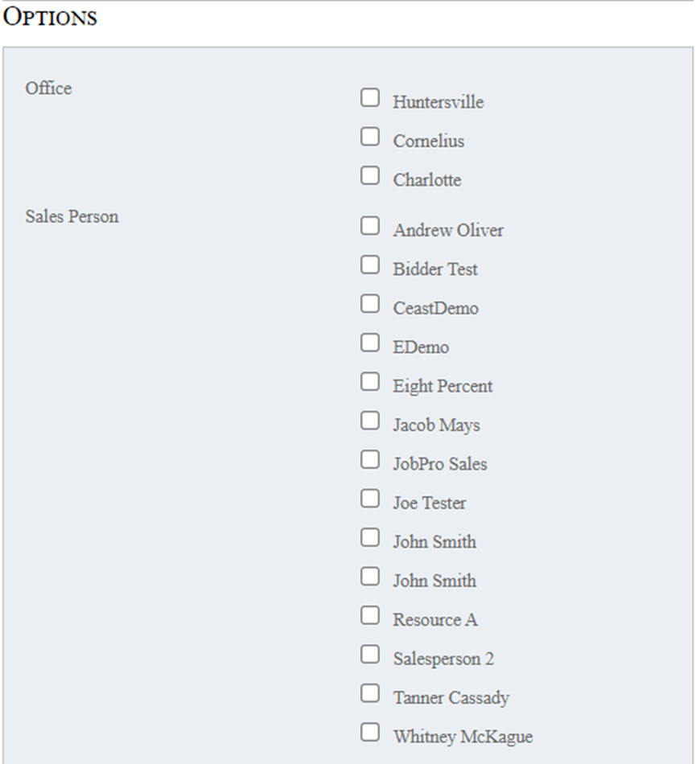Check the Bidder Test checkbox
700x764 pixels.
pos(369,265)
